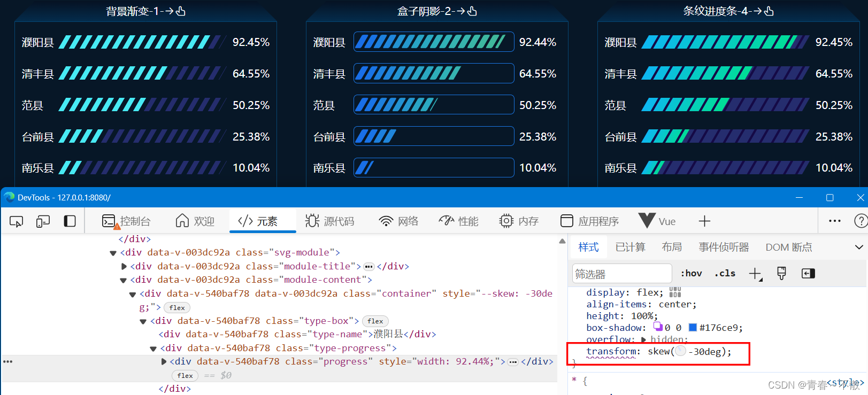Image resolution: width=868 pixels, height=395 pixels.
Task: Open the DevTools help icon
Action: (861, 221)
